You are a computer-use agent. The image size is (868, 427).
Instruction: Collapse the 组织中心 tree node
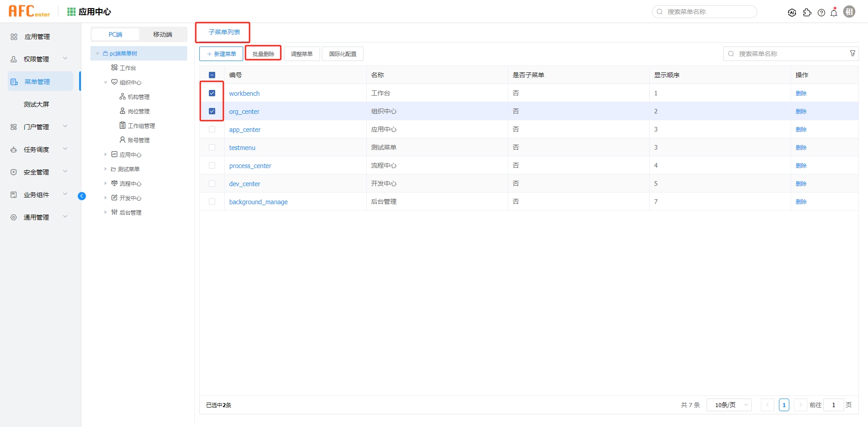[x=106, y=82]
